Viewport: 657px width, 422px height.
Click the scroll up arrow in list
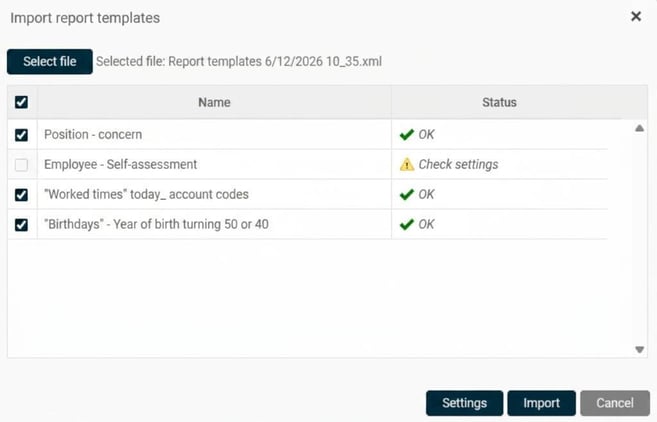639,128
